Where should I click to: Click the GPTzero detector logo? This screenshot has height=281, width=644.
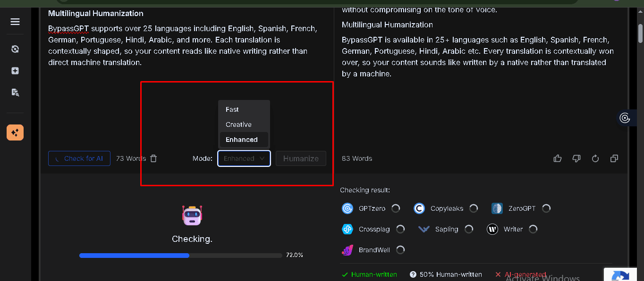coord(347,208)
